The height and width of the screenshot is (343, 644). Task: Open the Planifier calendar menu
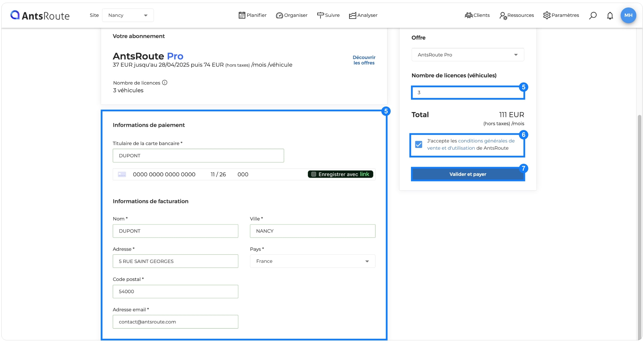pyautogui.click(x=253, y=15)
